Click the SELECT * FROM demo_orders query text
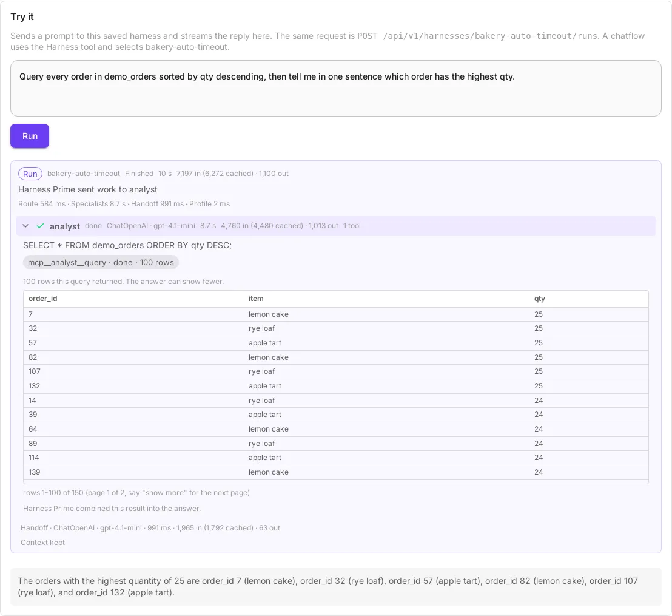The height and width of the screenshot is (616, 672). (x=127, y=245)
